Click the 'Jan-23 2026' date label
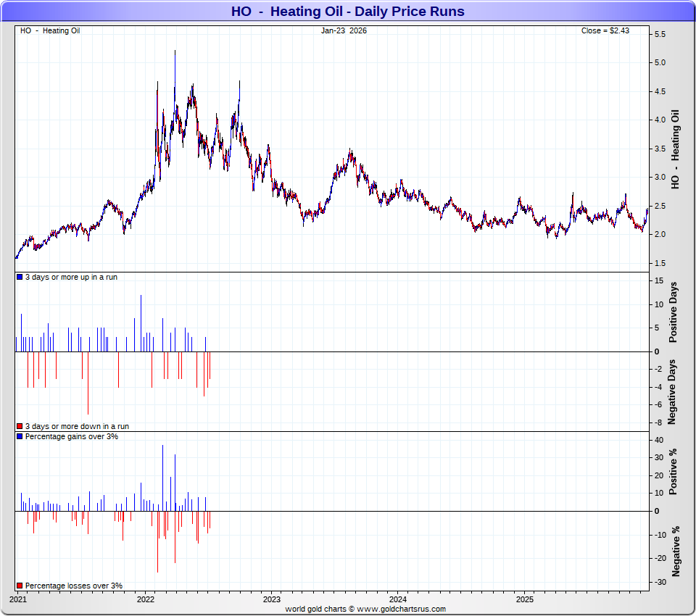 pos(344,30)
